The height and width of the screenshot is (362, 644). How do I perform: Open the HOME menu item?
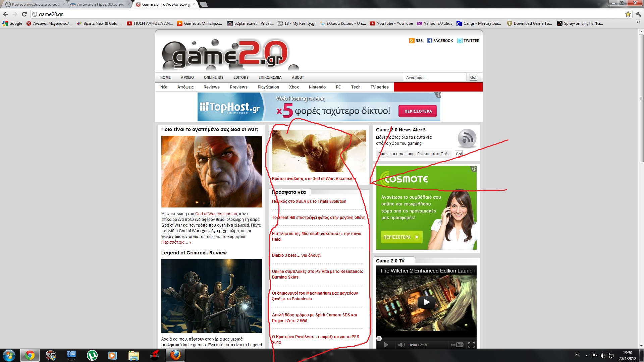click(165, 77)
